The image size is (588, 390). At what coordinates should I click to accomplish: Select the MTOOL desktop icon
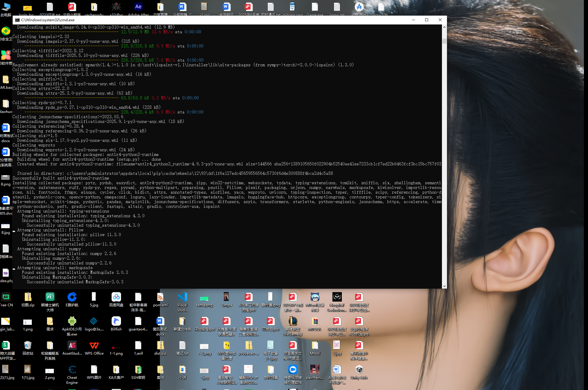(x=315, y=321)
